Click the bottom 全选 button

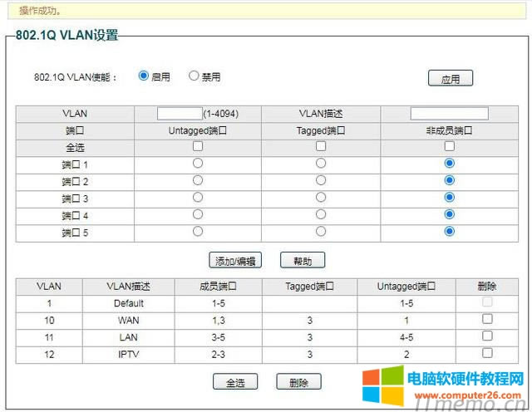[x=235, y=383]
